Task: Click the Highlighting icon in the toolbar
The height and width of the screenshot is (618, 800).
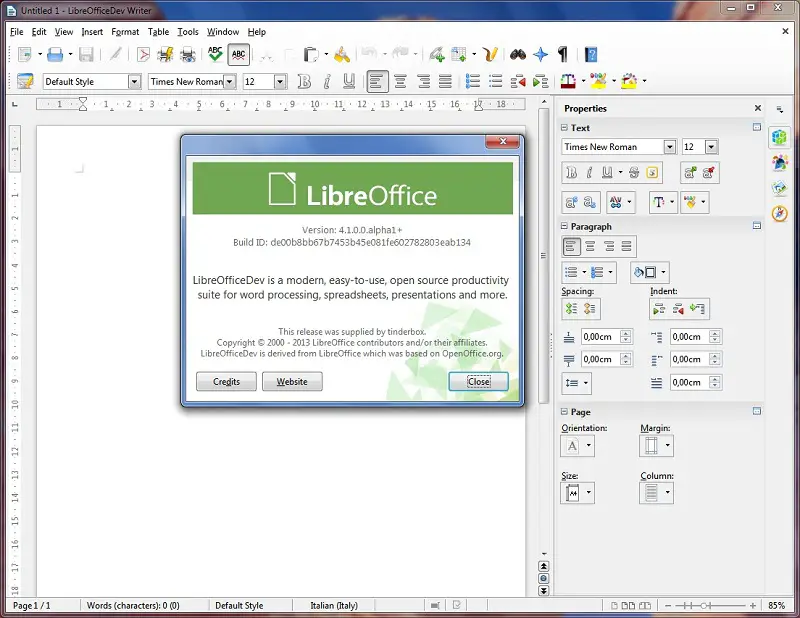Action: click(x=598, y=81)
